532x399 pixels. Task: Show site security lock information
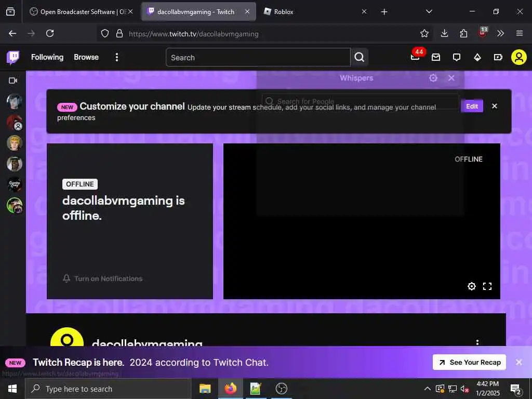click(x=119, y=33)
